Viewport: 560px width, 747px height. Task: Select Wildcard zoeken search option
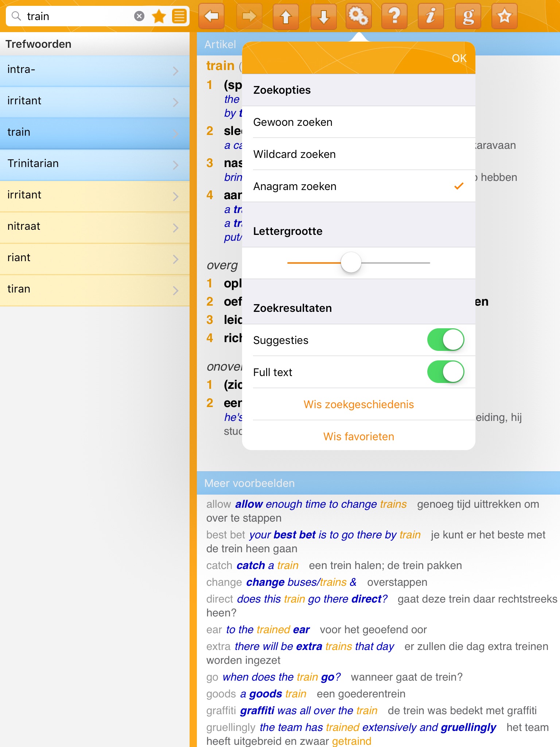359,154
